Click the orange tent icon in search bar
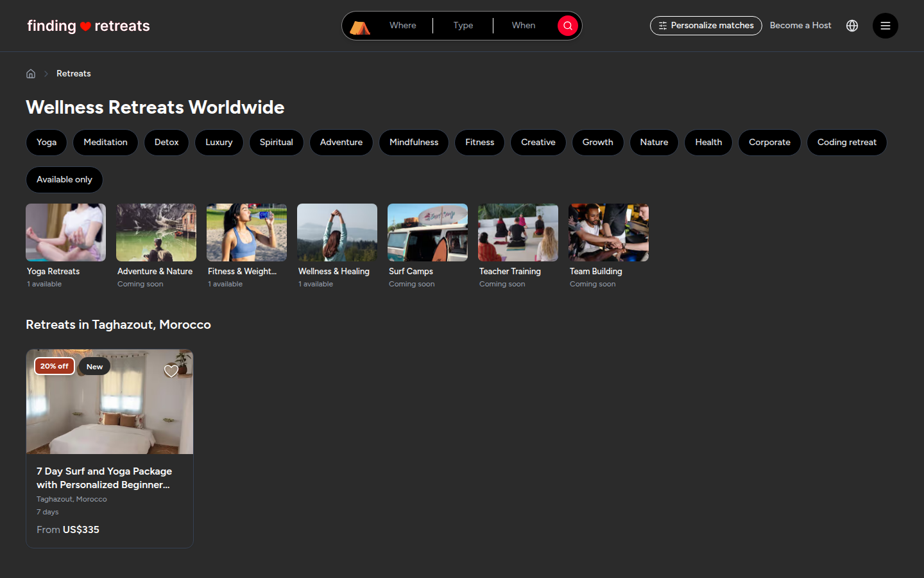Viewport: 924px width, 578px height. tap(360, 26)
